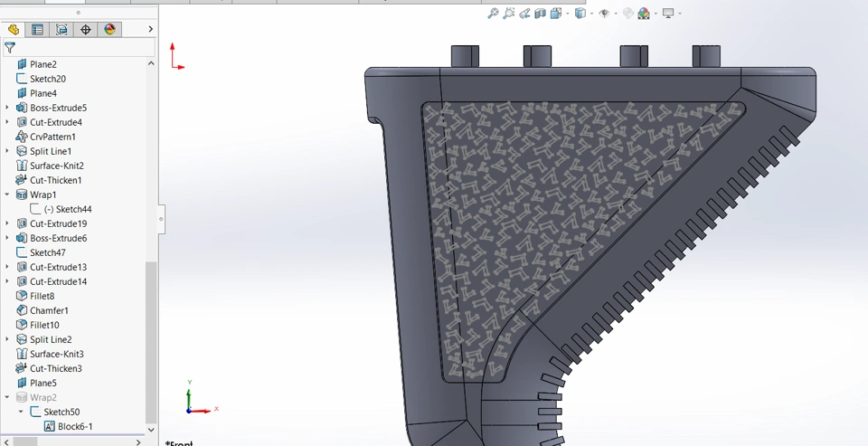Open dropdown arrow next to Hide/Show Items
Screen dimensions: 868x446
click(x=616, y=14)
